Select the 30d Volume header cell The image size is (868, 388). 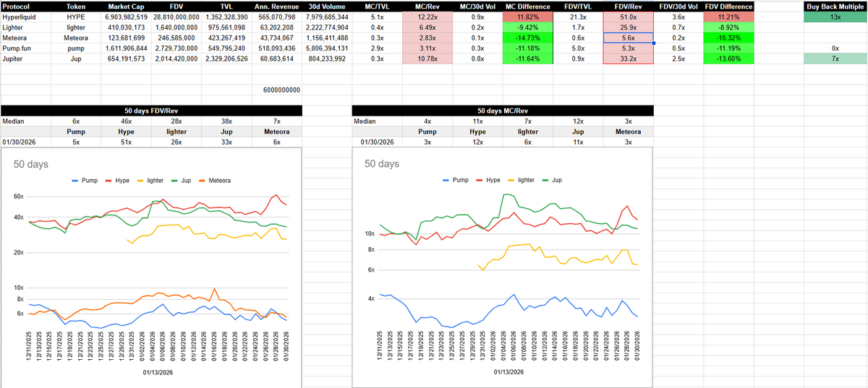click(x=325, y=6)
